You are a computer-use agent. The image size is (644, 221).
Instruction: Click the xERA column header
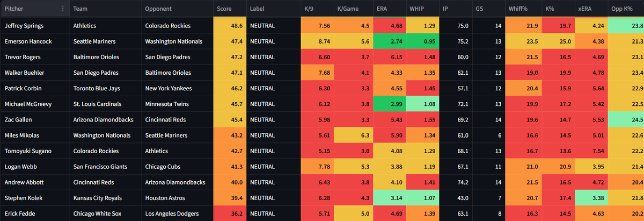coord(591,9)
